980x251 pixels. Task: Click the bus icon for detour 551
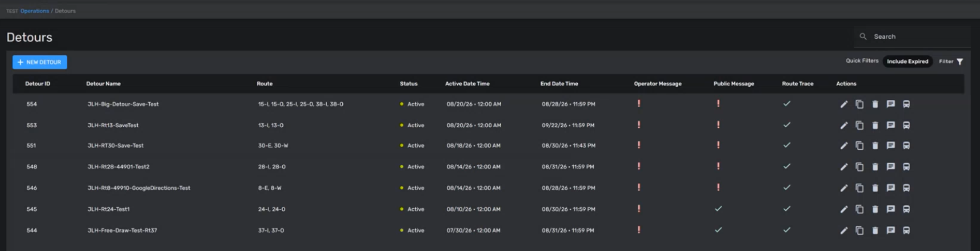click(906, 146)
